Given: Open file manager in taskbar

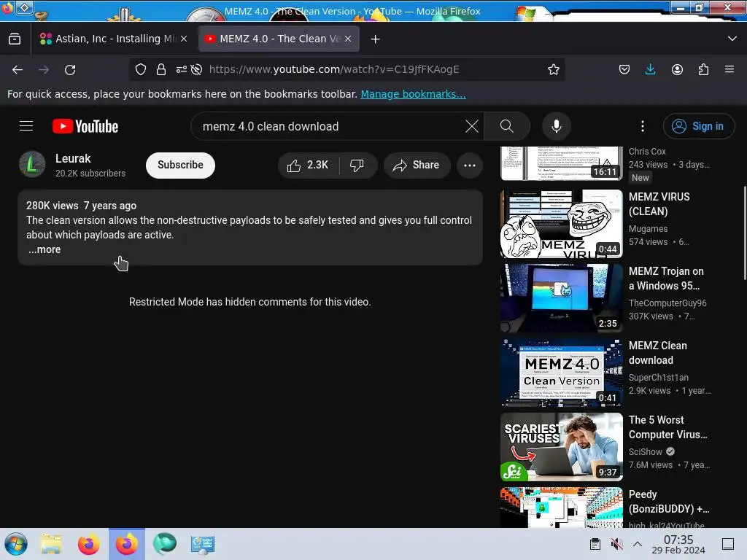Looking at the screenshot, I should (x=51, y=544).
